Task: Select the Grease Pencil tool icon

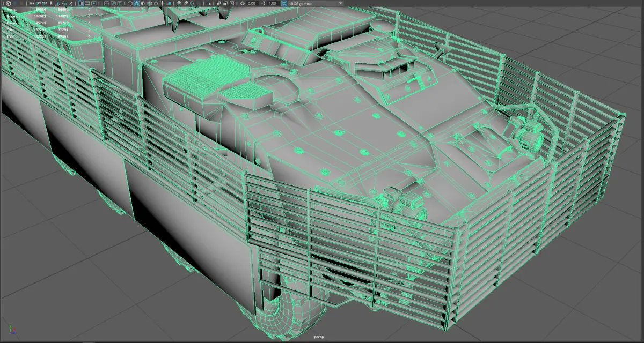Action: 70,3
